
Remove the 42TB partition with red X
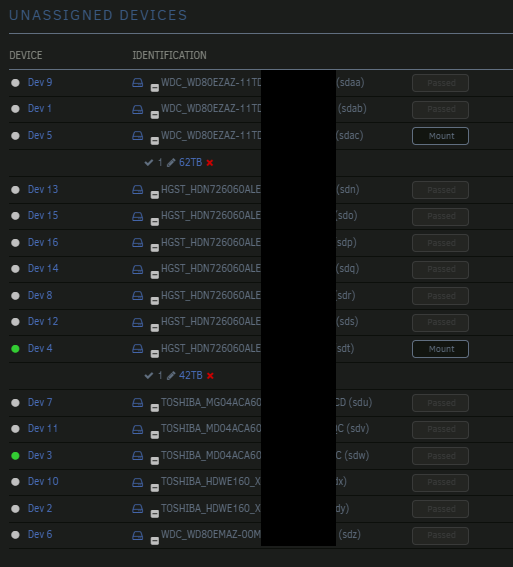pos(210,376)
